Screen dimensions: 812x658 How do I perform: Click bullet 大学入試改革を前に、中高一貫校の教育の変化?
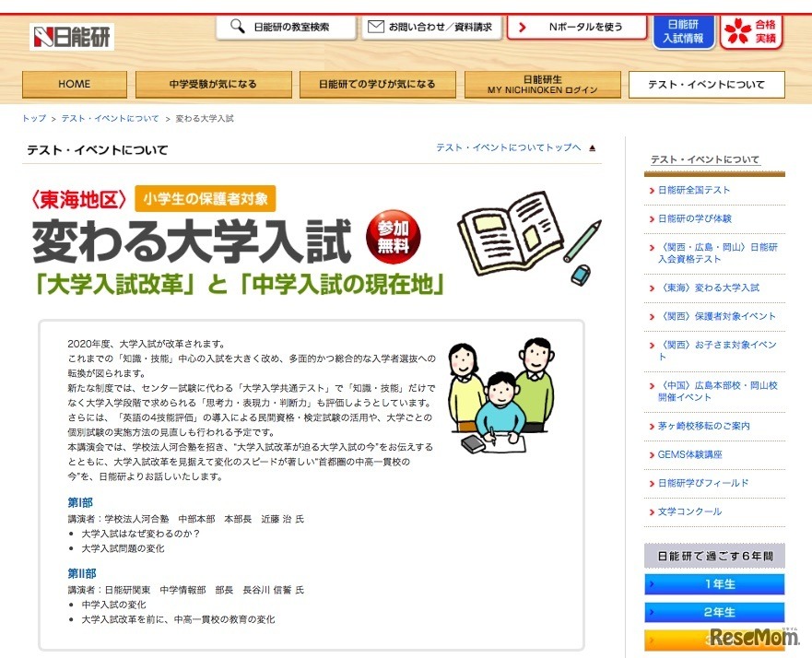[x=178, y=619]
